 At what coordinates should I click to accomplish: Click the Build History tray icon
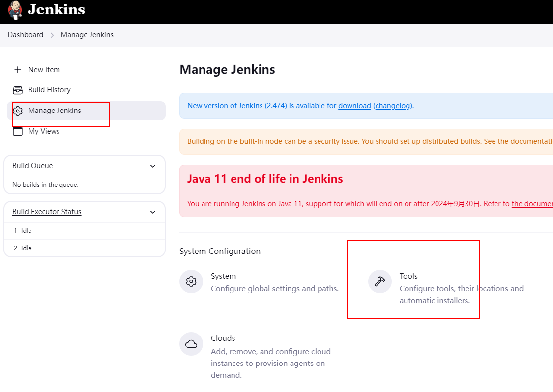tap(18, 90)
